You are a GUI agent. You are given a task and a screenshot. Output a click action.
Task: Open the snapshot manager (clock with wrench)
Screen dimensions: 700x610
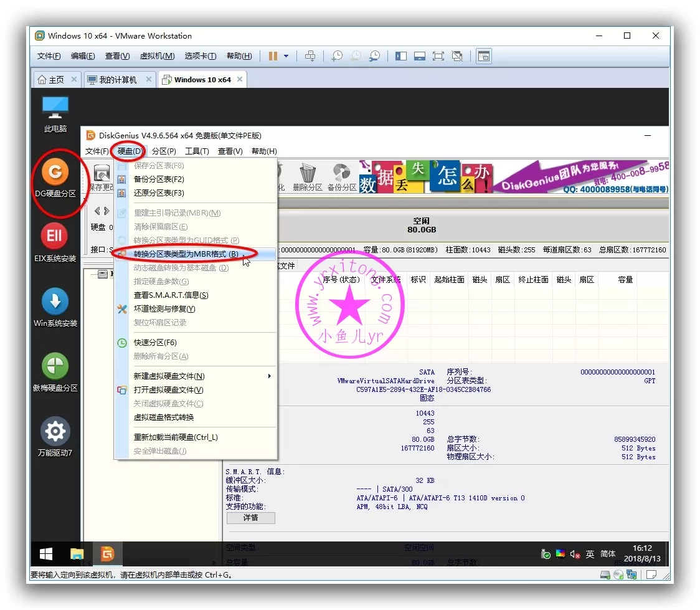(x=374, y=56)
